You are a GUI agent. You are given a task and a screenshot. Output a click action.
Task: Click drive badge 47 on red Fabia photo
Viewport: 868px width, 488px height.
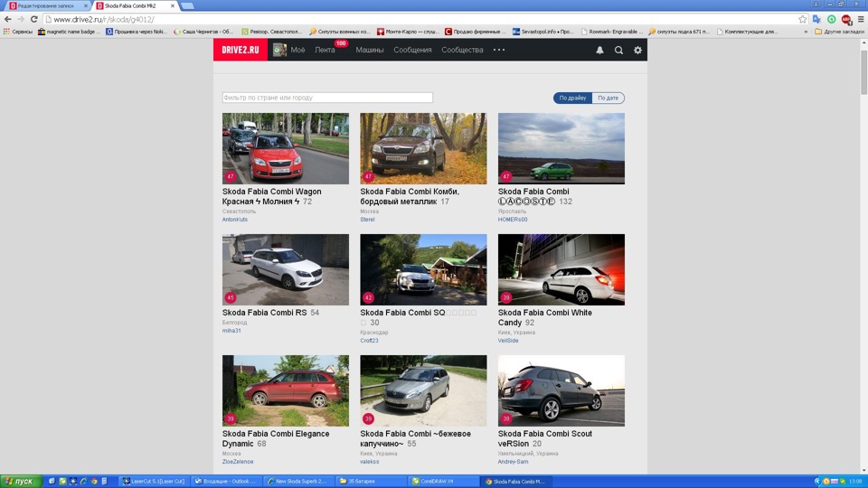click(231, 176)
